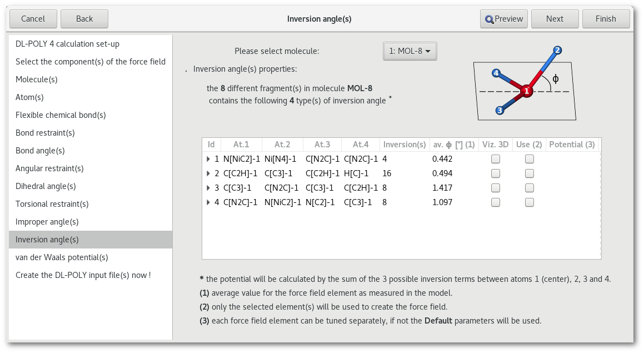This screenshot has width=644, height=353.
Task: Check Use box for inversion row 2
Action: point(530,173)
